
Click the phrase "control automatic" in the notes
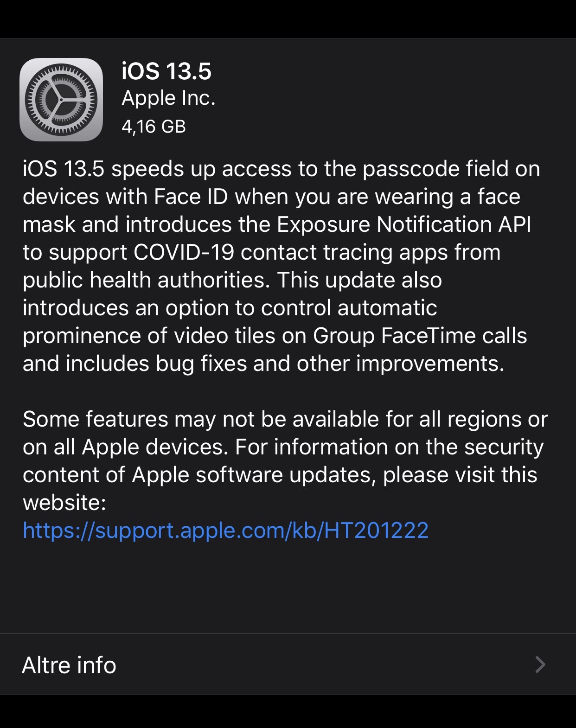point(349,308)
